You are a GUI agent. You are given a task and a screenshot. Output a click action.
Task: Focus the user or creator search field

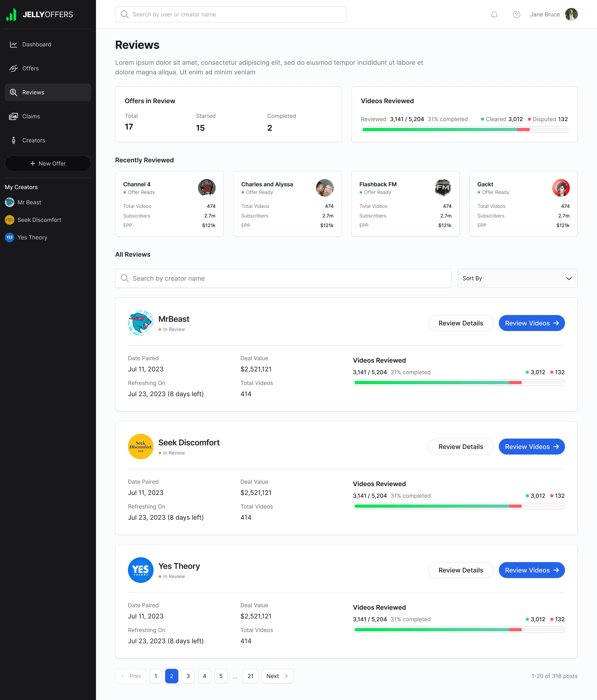231,15
